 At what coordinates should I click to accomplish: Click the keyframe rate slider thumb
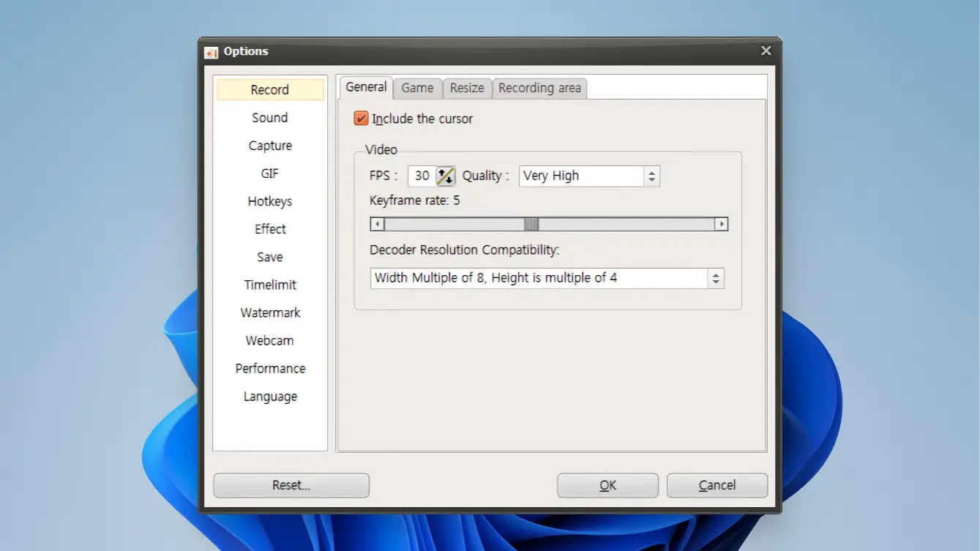pyautogui.click(x=531, y=225)
